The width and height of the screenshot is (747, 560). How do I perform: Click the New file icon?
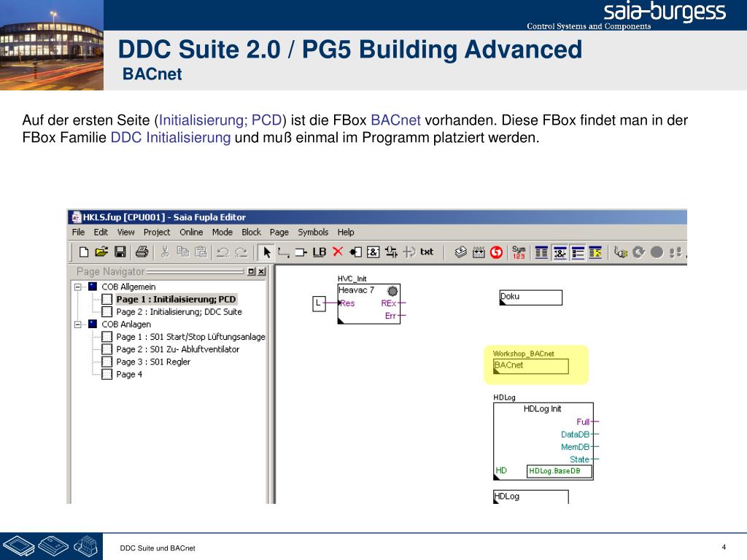[84, 252]
